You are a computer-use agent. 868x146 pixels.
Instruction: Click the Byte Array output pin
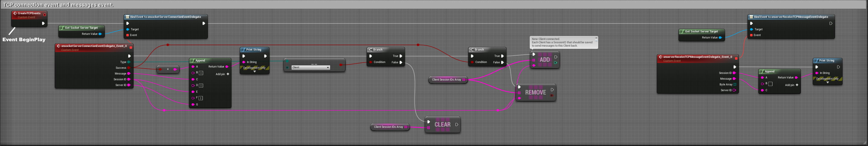pyautogui.click(x=735, y=85)
